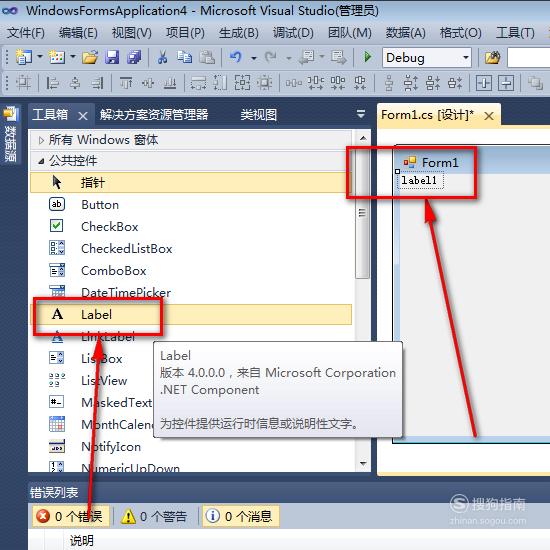
Task: Click the Navigate Backward icon
Action: (x=307, y=57)
